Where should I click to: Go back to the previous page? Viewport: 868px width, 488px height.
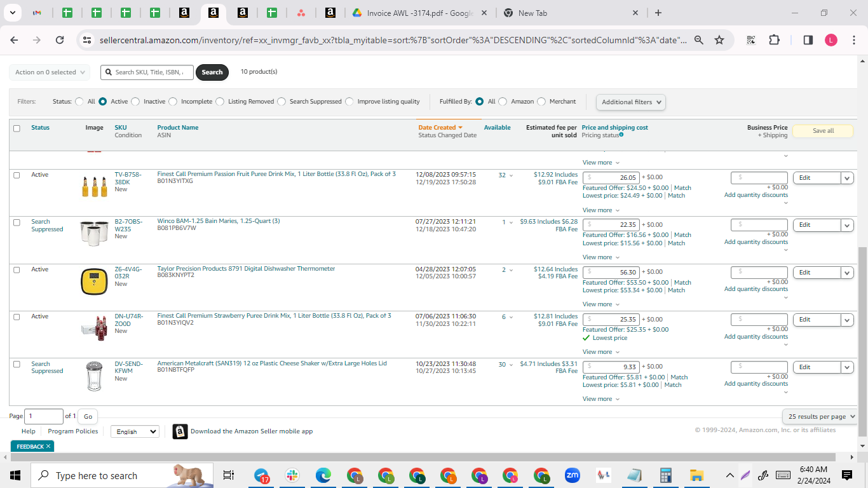click(x=14, y=40)
